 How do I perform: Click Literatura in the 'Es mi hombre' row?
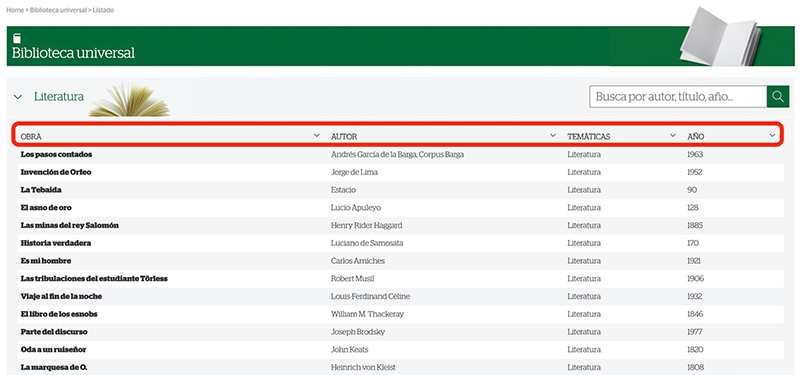pyautogui.click(x=584, y=261)
